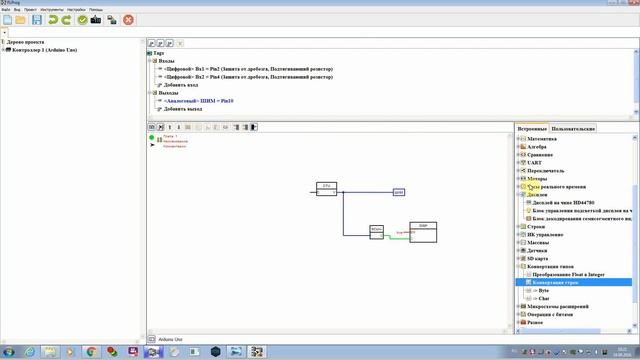Select the ШИМ output block on the canvas
The width and height of the screenshot is (640, 360).
399,192
